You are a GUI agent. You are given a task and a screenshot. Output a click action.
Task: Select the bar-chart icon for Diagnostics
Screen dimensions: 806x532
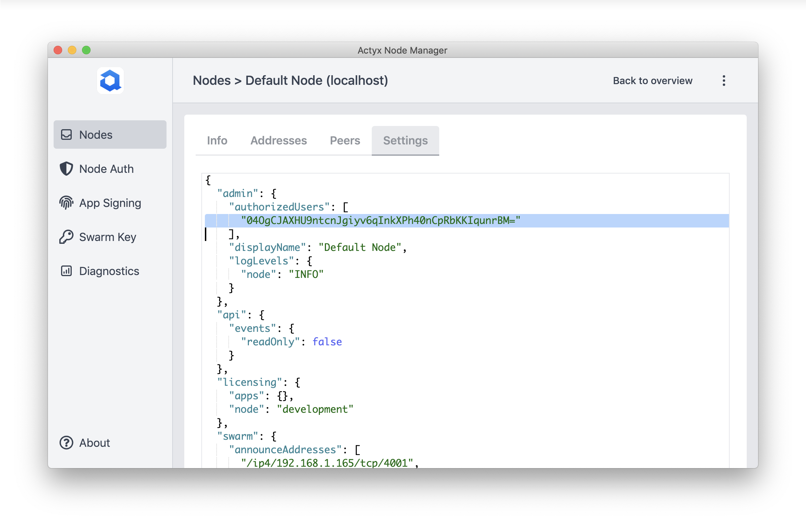click(x=66, y=271)
